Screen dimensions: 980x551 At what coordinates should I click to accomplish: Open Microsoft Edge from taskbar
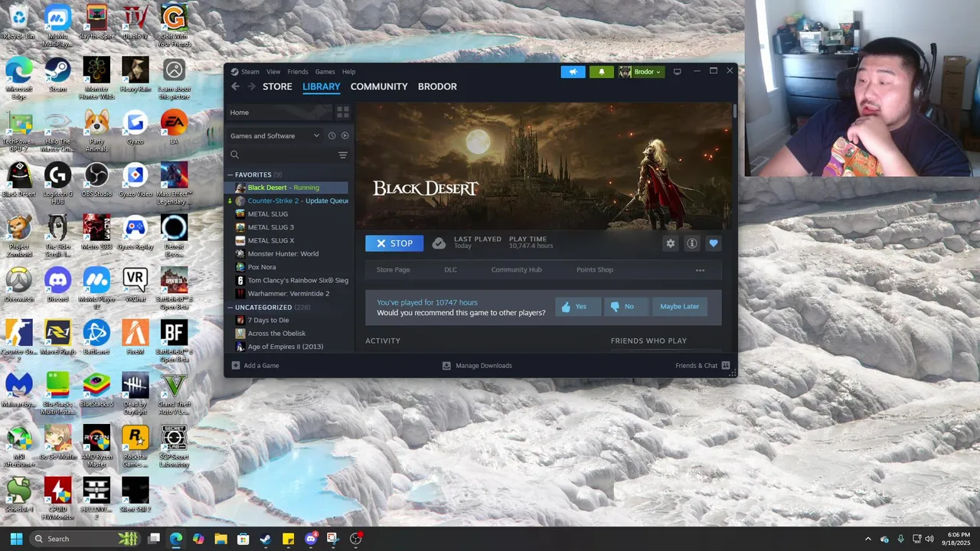click(x=176, y=539)
